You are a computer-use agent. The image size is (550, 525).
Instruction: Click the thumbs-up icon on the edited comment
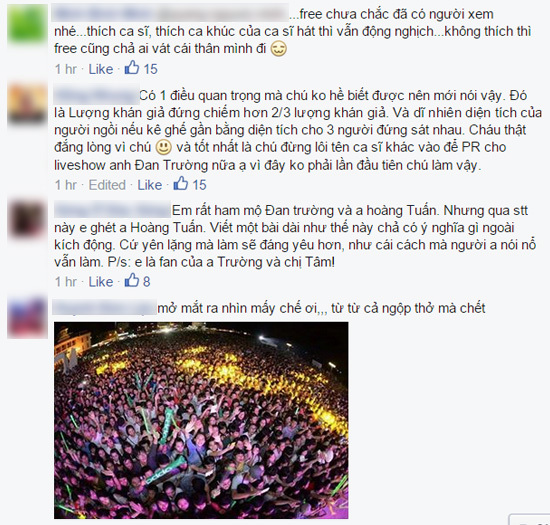[x=181, y=183]
